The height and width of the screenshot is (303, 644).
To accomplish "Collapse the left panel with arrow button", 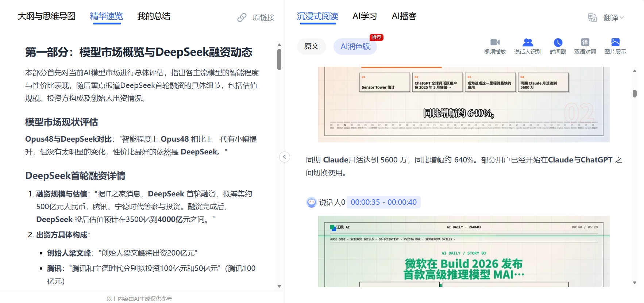I will click(285, 157).
